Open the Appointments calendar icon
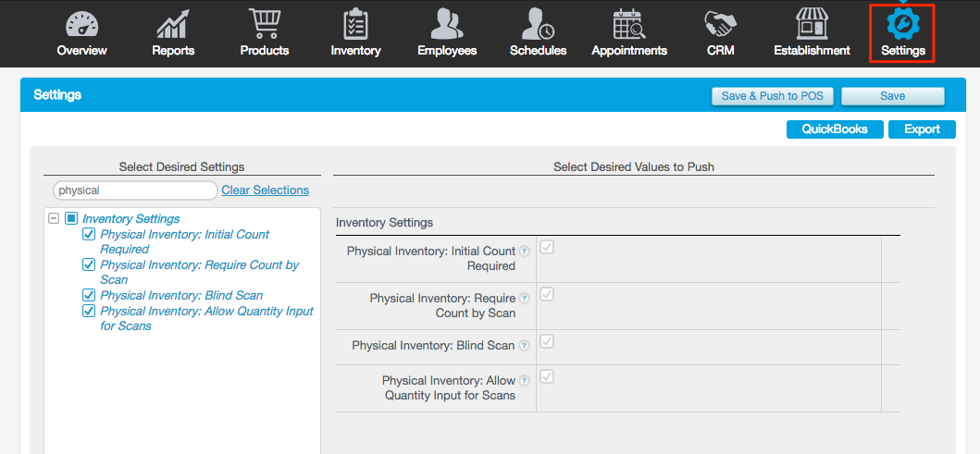Screen dimensions: 980x454 [x=629, y=25]
